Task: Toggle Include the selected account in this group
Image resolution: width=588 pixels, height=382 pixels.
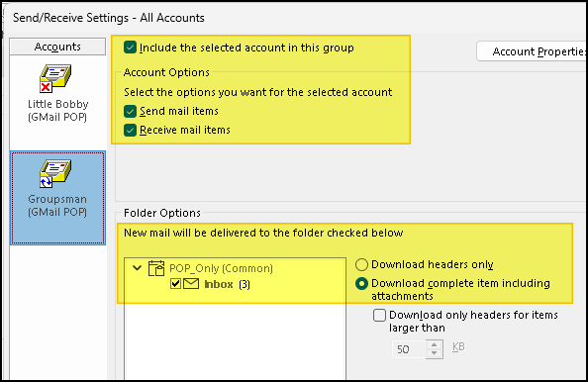Action: tap(130, 48)
